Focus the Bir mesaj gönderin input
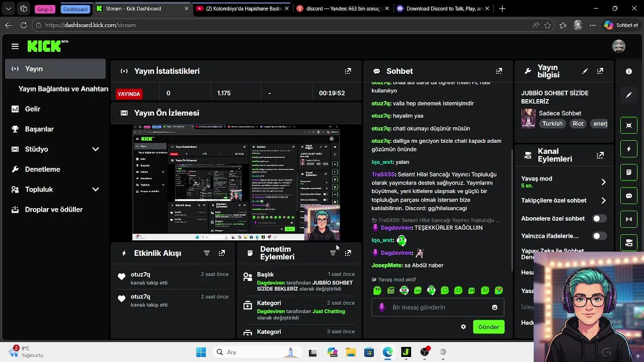The height and width of the screenshot is (362, 644). pos(438,307)
